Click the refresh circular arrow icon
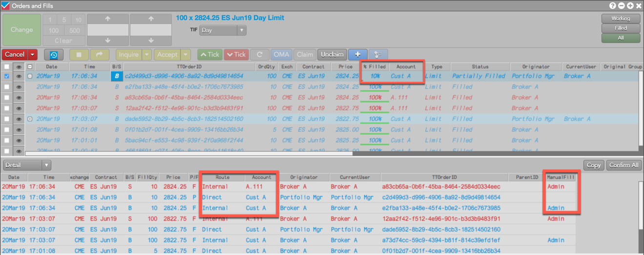This screenshot has width=644, height=255. coord(260,55)
